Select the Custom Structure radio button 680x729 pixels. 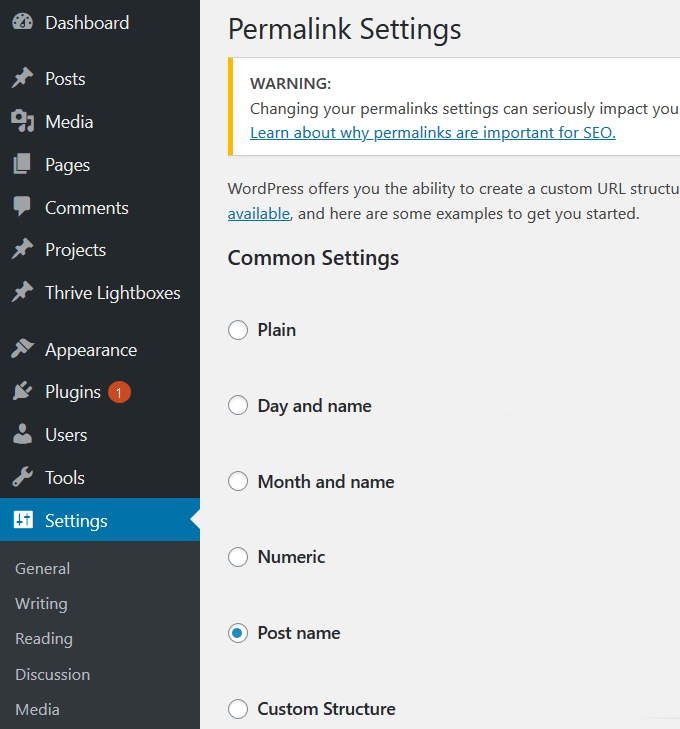(x=238, y=709)
